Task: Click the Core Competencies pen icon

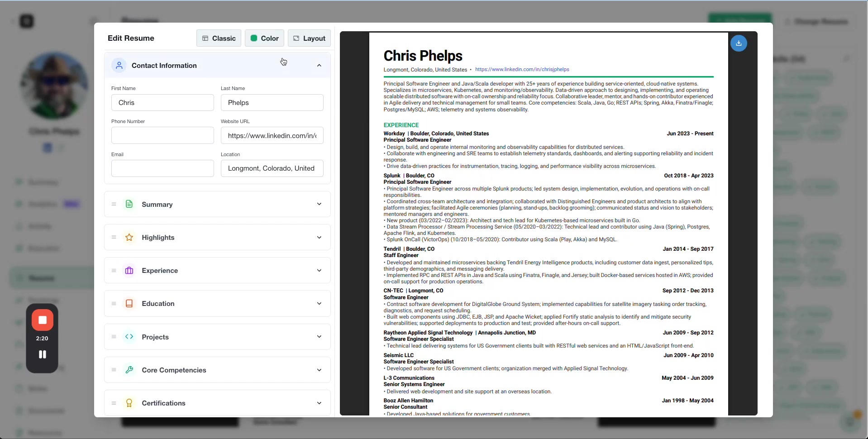Action: (129, 370)
